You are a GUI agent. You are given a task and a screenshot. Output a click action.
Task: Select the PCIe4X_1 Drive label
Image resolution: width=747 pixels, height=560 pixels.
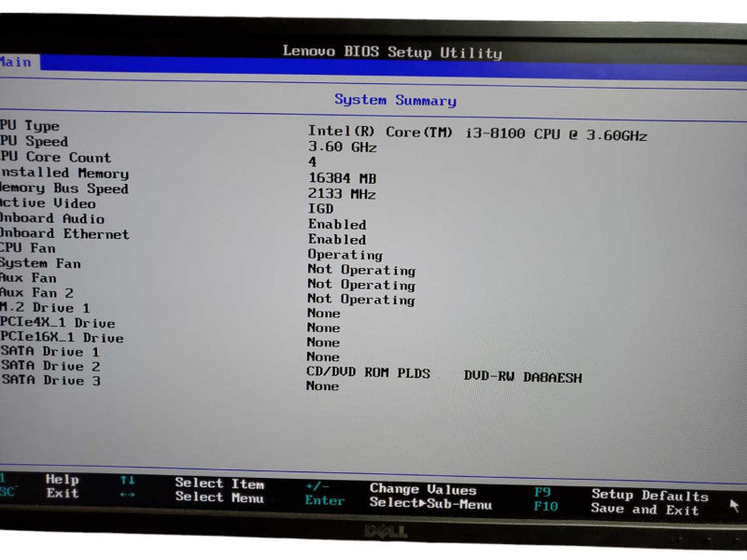pos(58,323)
